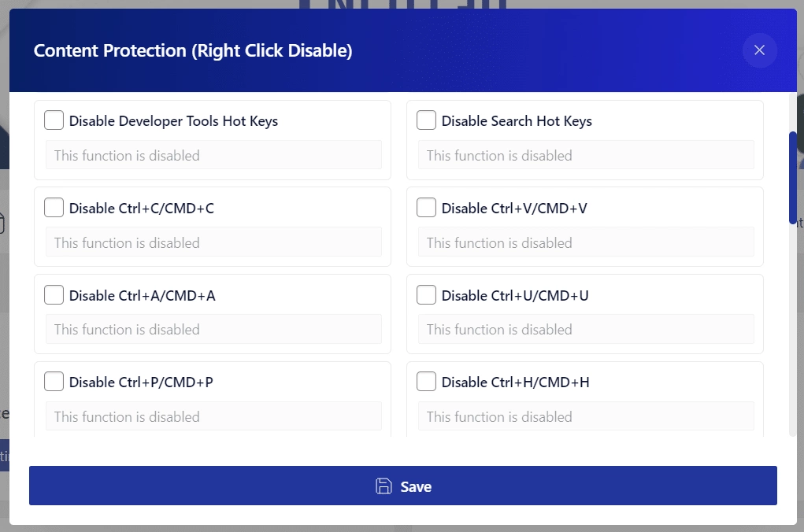Select the input below Disable Ctrl+H
804x532 pixels.
(x=585, y=416)
